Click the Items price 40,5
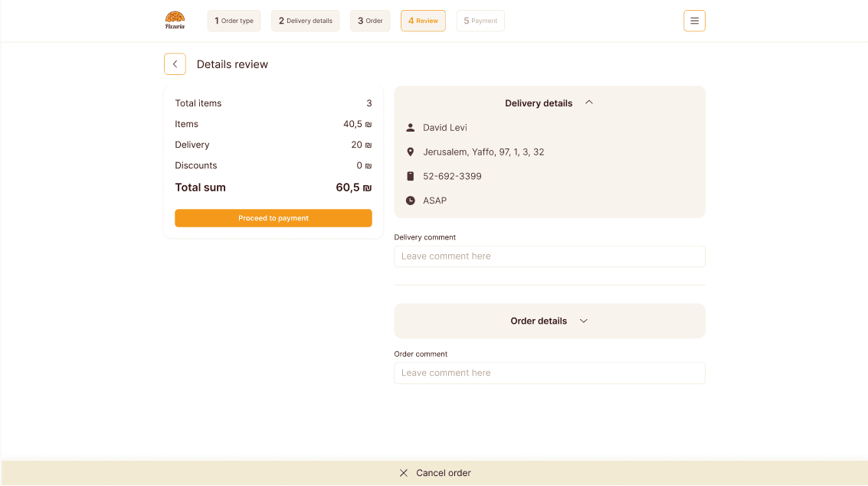 pyautogui.click(x=358, y=125)
